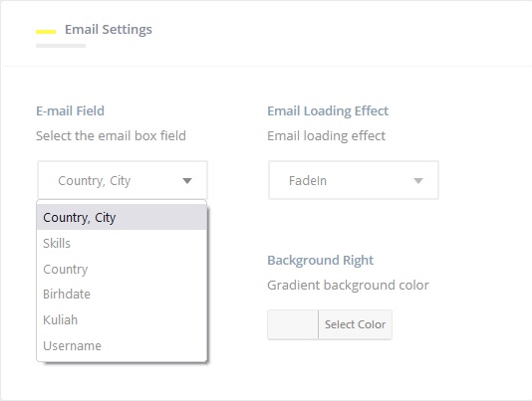This screenshot has height=401, width=532.
Task: Click Select the email box field text
Action: coord(111,136)
